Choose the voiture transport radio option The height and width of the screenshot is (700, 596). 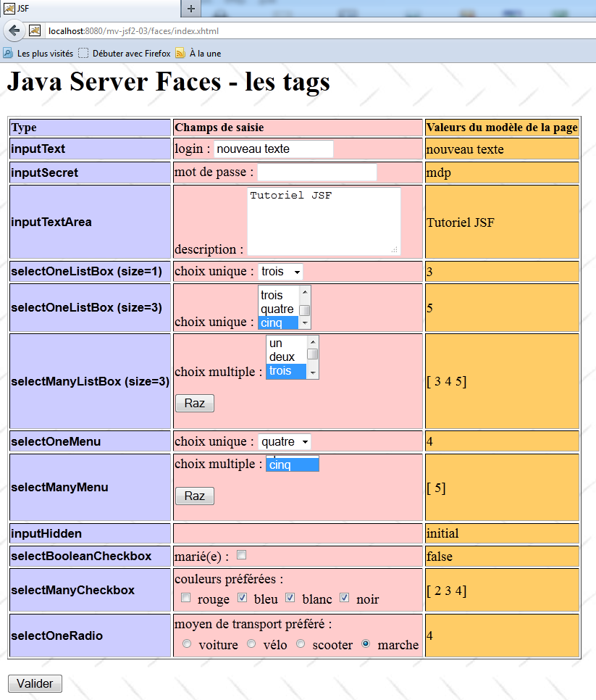pos(188,643)
